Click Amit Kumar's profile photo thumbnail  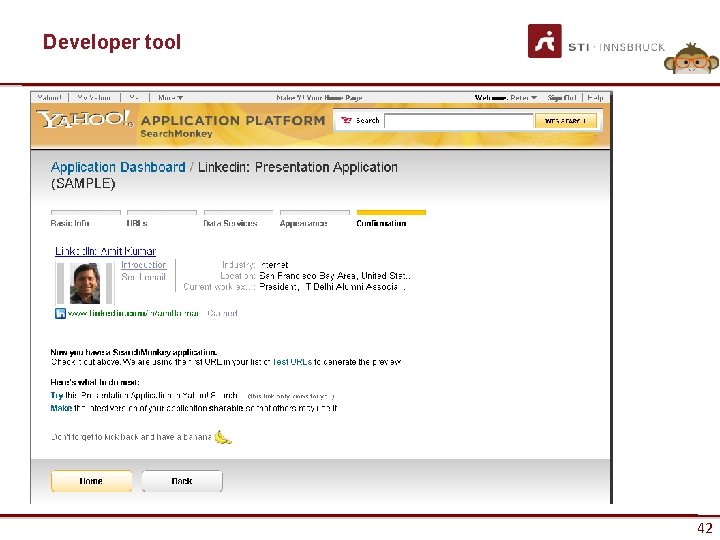(85, 283)
